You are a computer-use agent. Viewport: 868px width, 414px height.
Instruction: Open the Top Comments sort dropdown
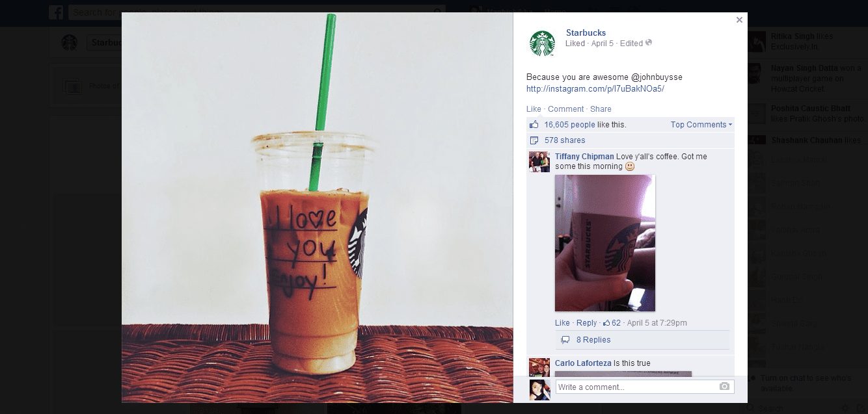(701, 125)
